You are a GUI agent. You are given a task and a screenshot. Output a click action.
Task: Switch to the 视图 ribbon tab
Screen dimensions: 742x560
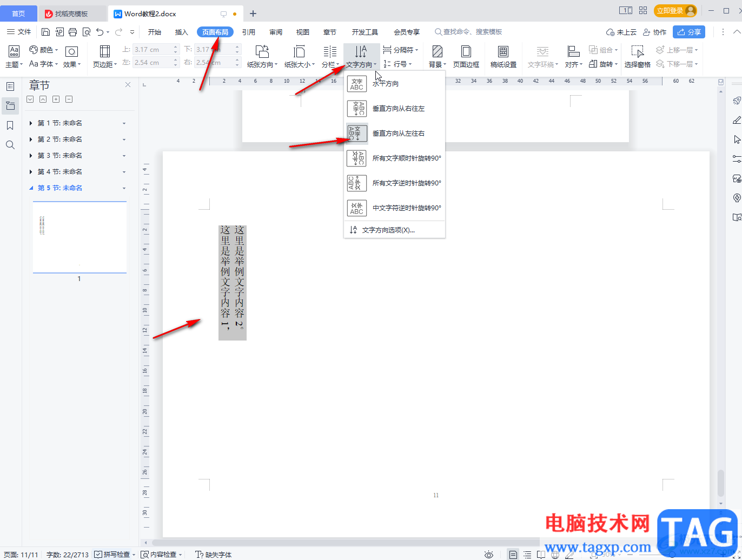(x=303, y=32)
